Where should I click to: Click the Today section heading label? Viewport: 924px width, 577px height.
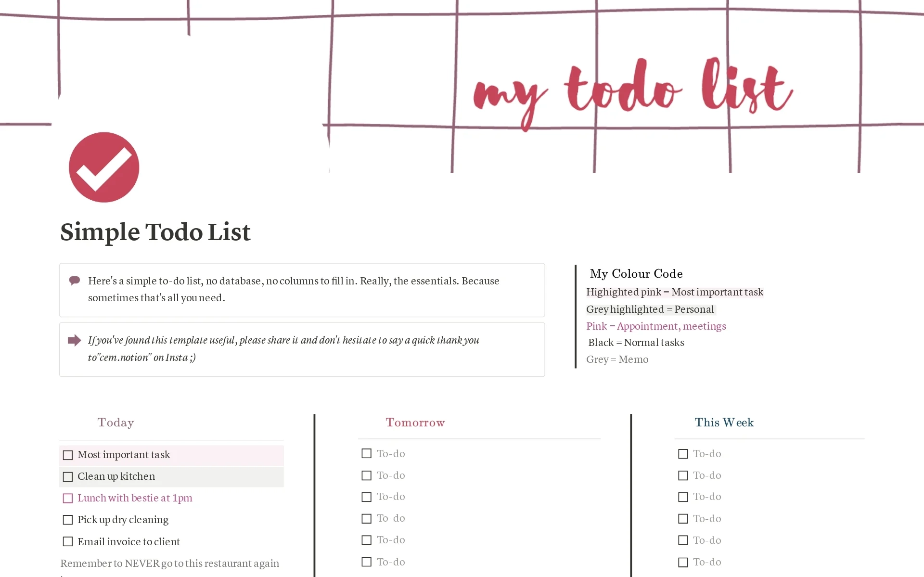tap(115, 422)
